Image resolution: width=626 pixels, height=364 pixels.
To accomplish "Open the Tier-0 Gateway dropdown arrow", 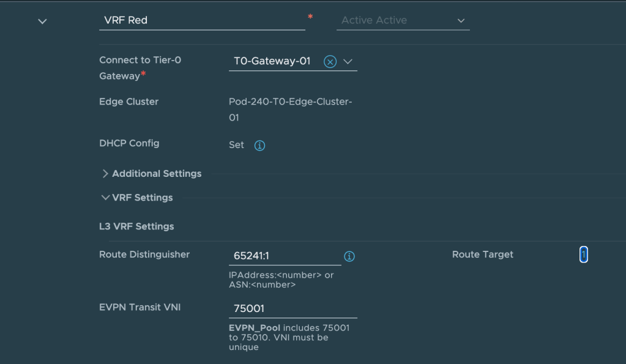I will coord(348,62).
